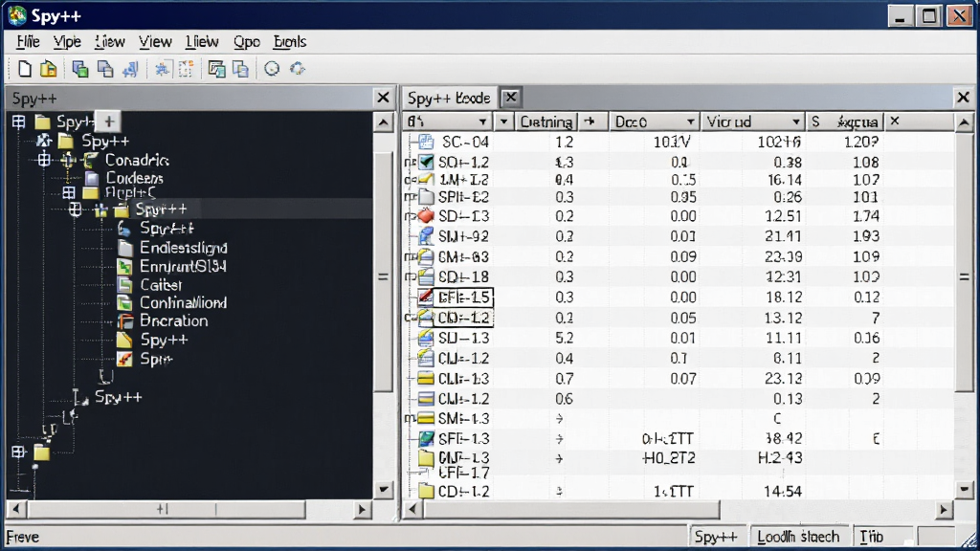The image size is (980, 551).
Task: Click the plus button beside root Spy++
Action: coord(109,121)
